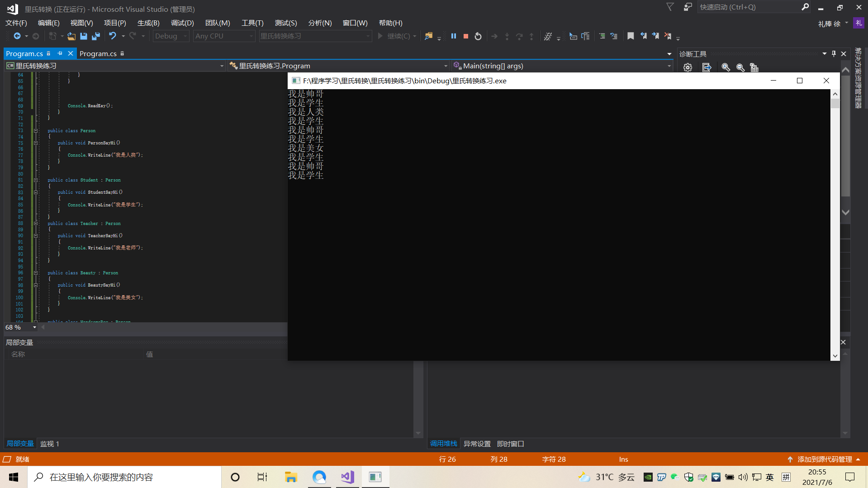The height and width of the screenshot is (488, 868).
Task: Zoom in on the diagnostic tools timeline
Action: [x=726, y=67]
